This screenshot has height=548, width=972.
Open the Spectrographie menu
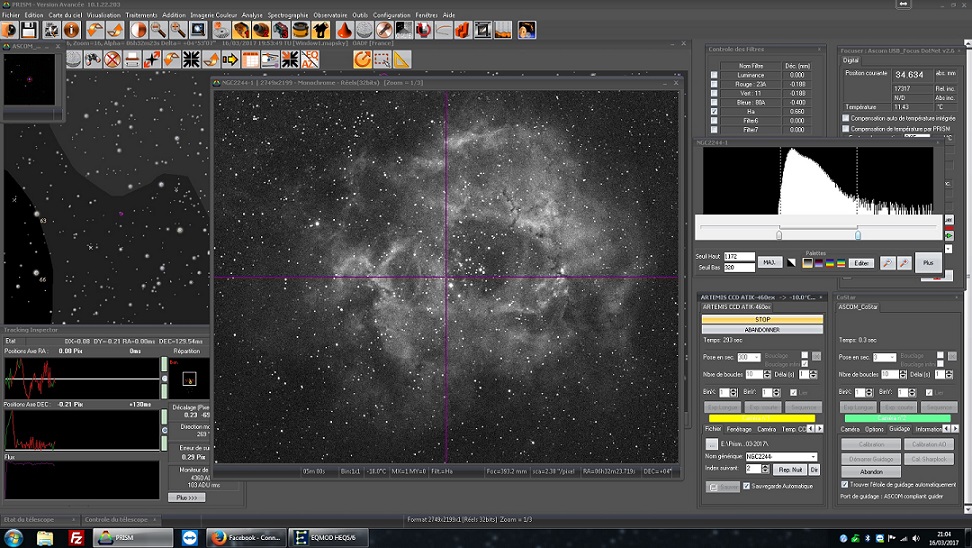(x=288, y=16)
